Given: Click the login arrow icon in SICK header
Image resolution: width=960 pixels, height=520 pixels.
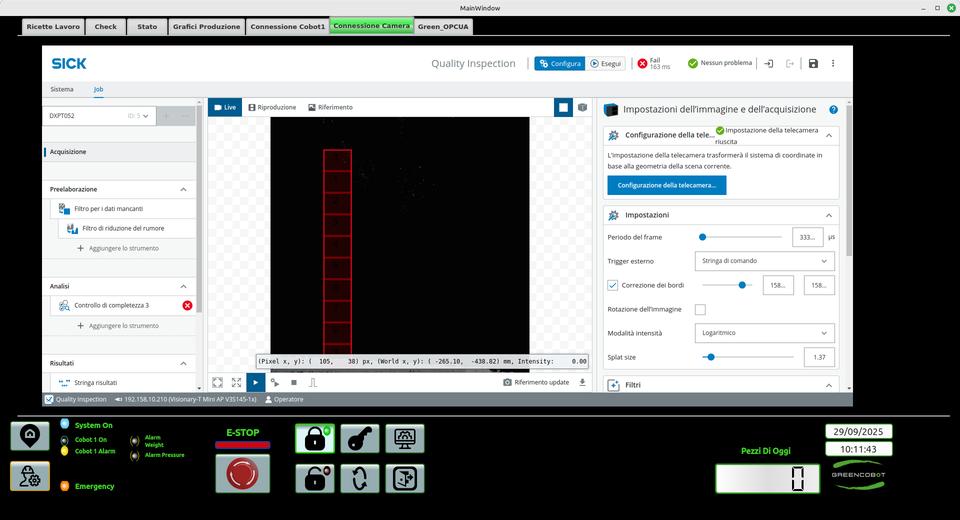Looking at the screenshot, I should [x=769, y=64].
